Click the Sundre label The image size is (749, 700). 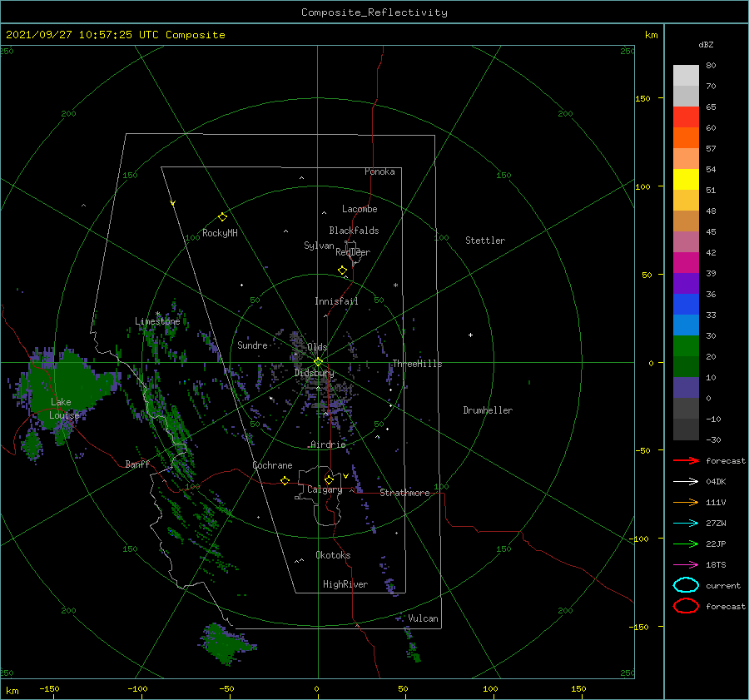tap(252, 345)
